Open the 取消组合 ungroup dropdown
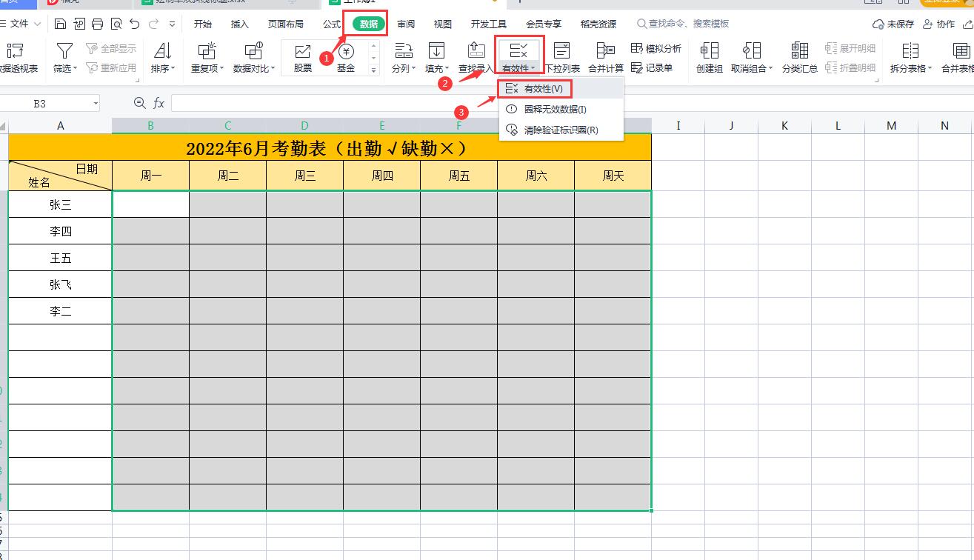Viewport: 974px width, 560px height. pyautogui.click(x=752, y=68)
